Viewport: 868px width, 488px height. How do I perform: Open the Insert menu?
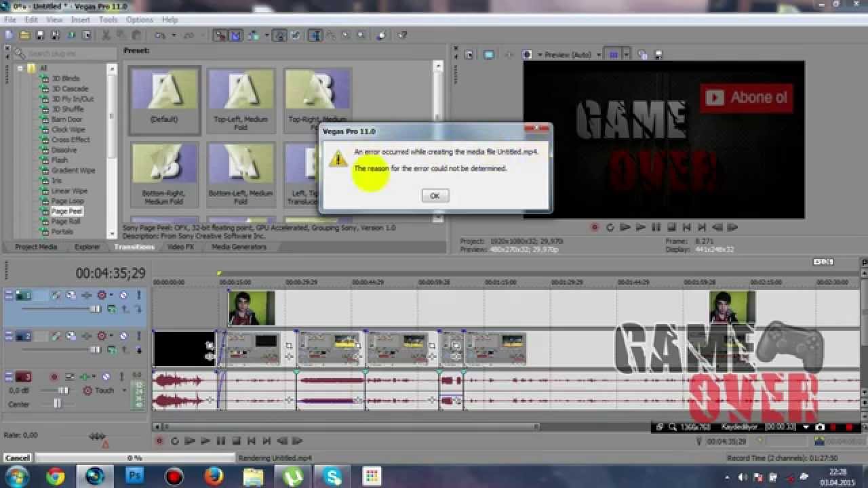[x=80, y=20]
